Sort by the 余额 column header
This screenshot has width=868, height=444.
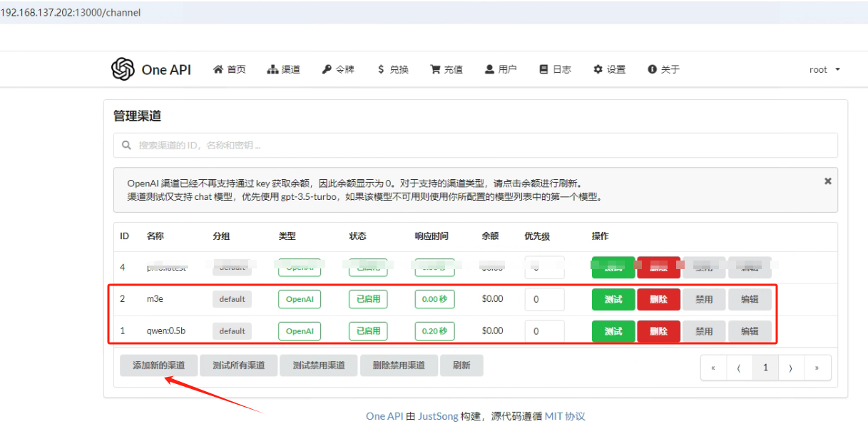[x=490, y=236]
